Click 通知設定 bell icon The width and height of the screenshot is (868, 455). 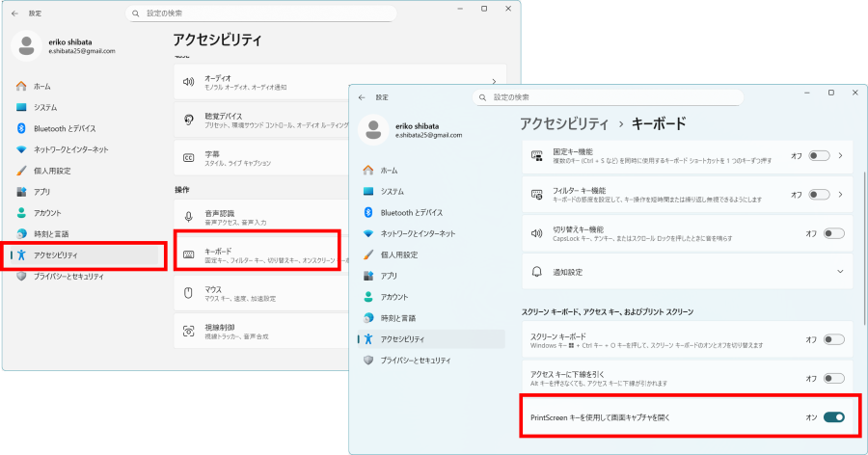pyautogui.click(x=536, y=272)
